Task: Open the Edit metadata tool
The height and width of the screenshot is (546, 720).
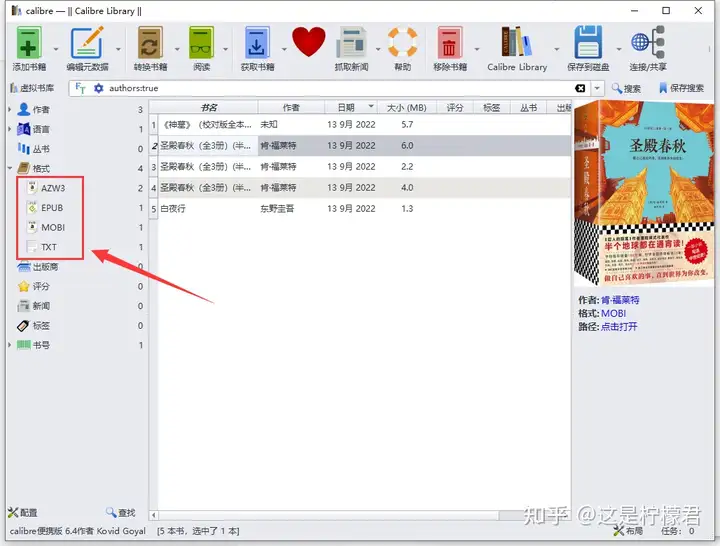Action: (x=87, y=42)
